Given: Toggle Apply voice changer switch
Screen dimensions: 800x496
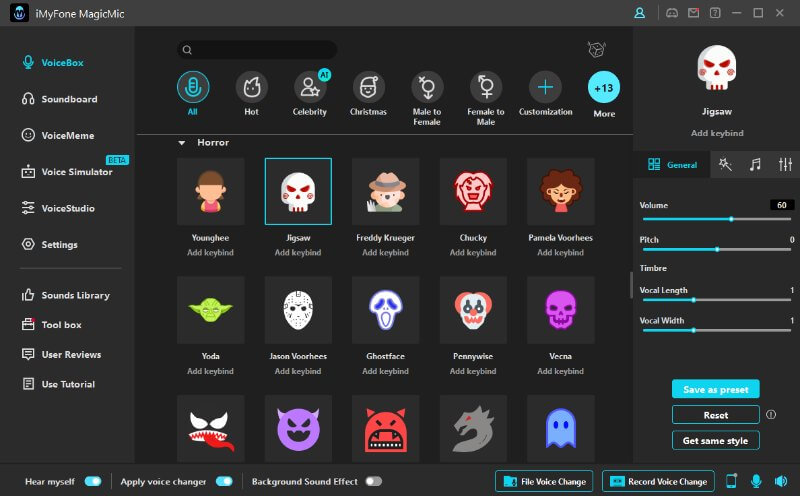Looking at the screenshot, I should pos(224,481).
